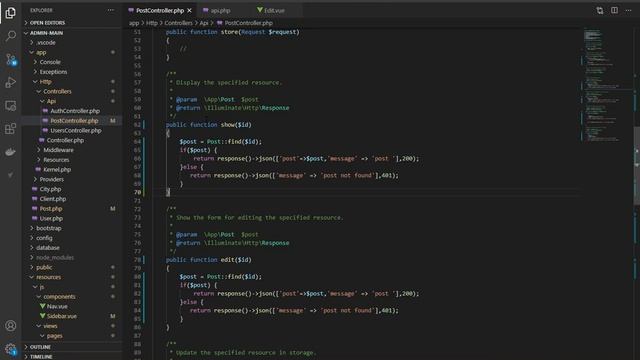Expand the Middleware folder
Image resolution: width=640 pixels, height=360 pixels.
(58, 150)
